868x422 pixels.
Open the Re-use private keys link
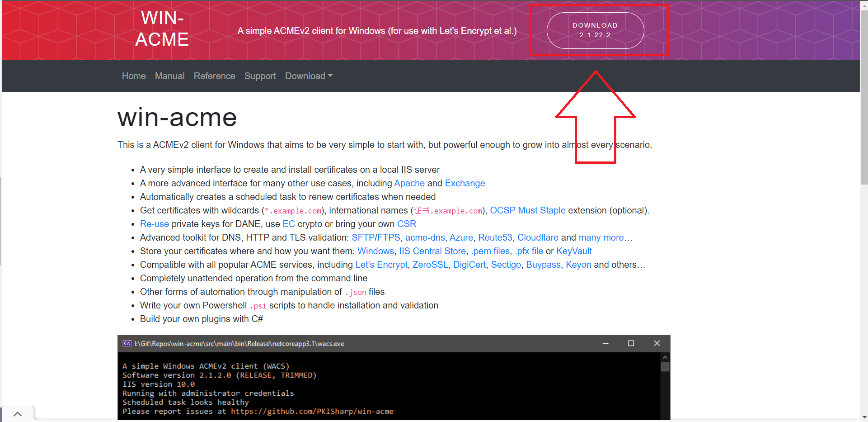click(155, 224)
